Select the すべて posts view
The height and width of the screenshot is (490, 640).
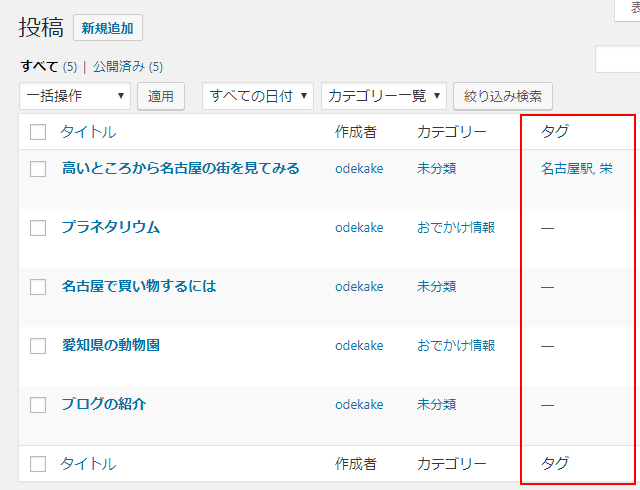pos(39,67)
